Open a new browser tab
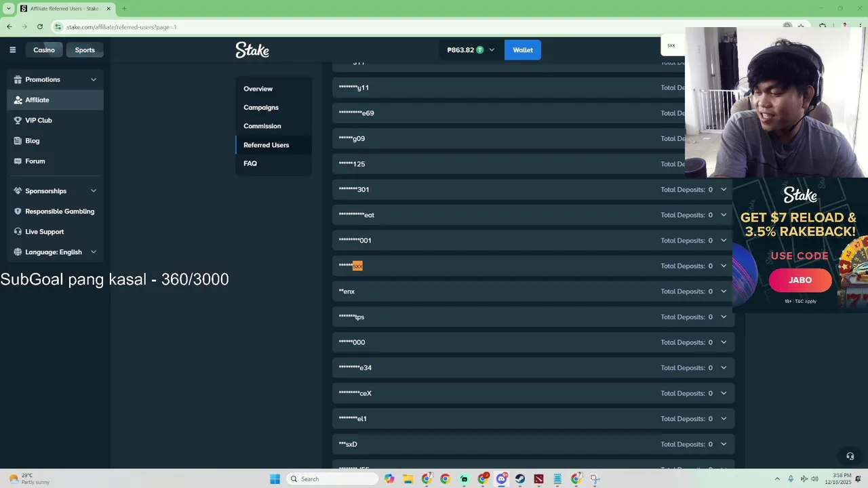 click(x=124, y=8)
